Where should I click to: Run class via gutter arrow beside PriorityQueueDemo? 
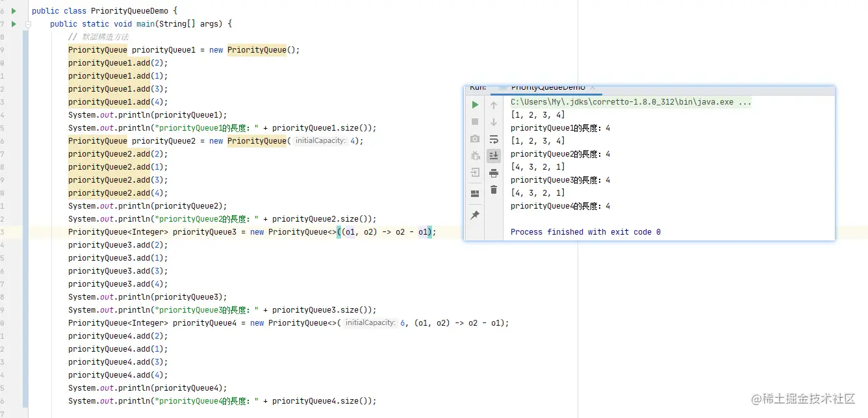[x=14, y=11]
